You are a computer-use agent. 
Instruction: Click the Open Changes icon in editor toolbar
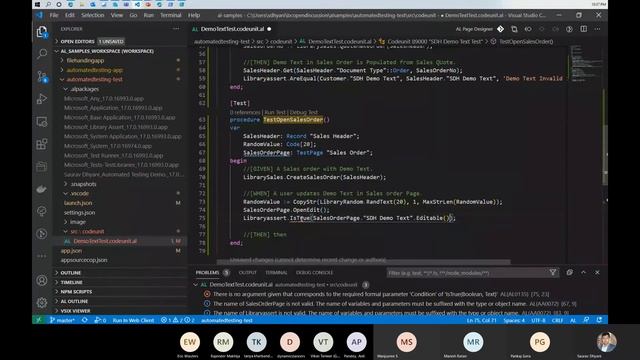(514, 29)
